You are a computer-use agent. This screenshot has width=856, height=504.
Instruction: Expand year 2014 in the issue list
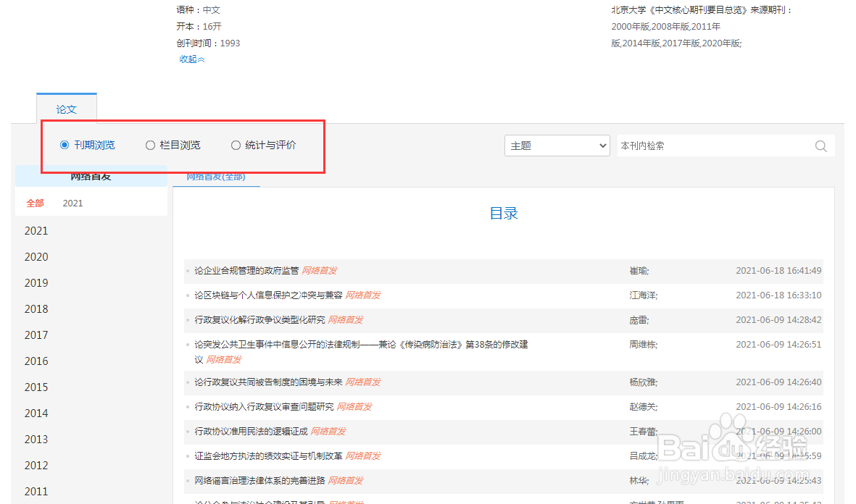pos(36,413)
